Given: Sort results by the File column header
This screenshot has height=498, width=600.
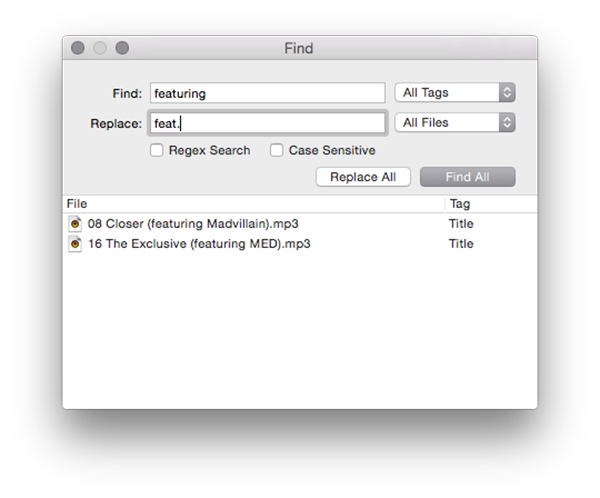Looking at the screenshot, I should coord(250,204).
